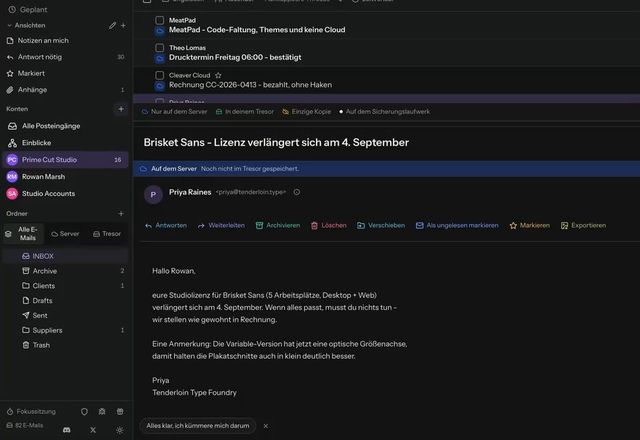
Task: Check the Theo Lomas email checkbox
Action: (x=160, y=48)
